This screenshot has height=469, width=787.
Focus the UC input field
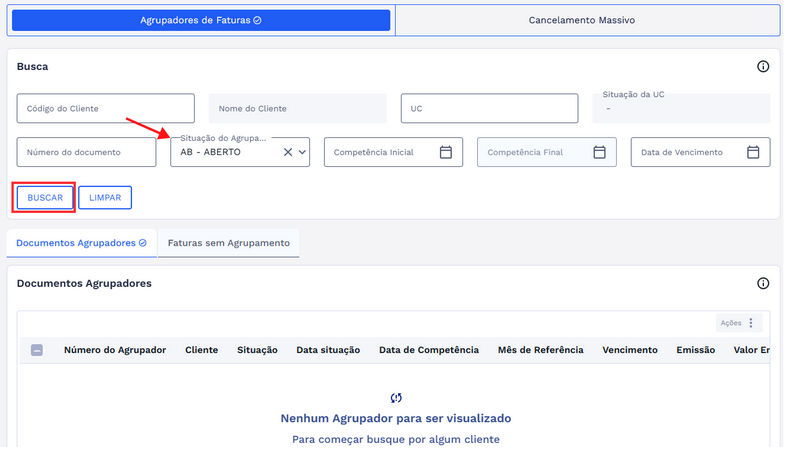pos(489,108)
